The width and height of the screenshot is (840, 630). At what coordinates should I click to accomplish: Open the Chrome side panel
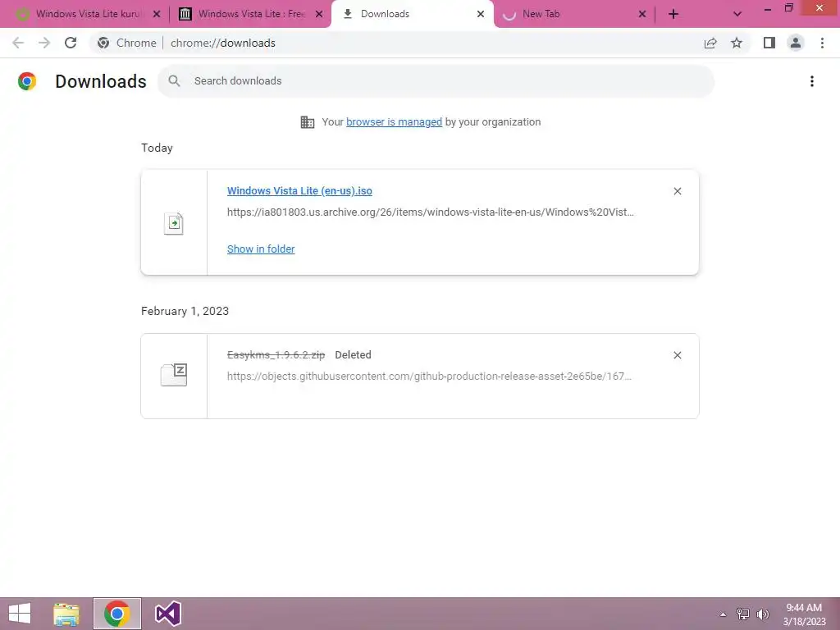(x=769, y=43)
